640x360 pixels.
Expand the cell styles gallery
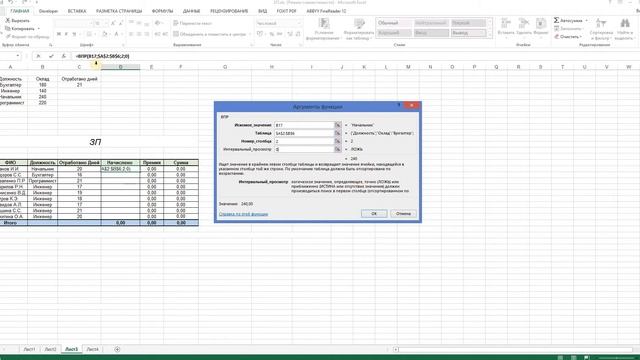(x=490, y=36)
